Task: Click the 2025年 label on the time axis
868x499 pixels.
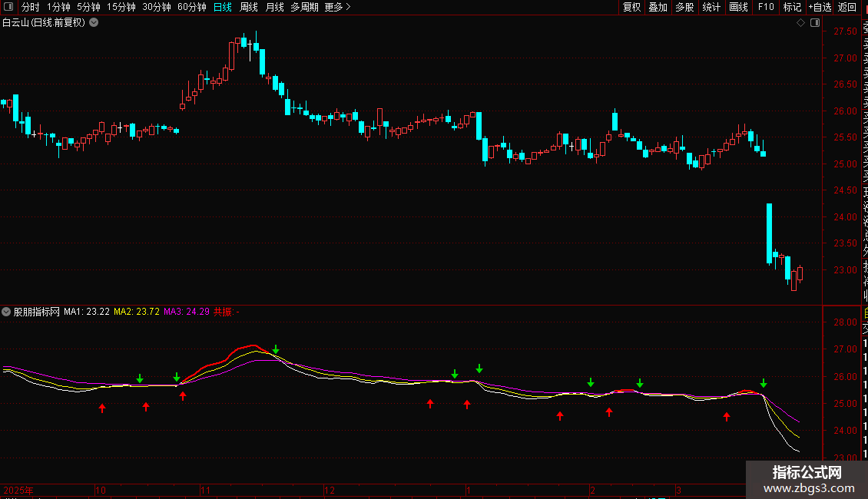Action: 18,490
